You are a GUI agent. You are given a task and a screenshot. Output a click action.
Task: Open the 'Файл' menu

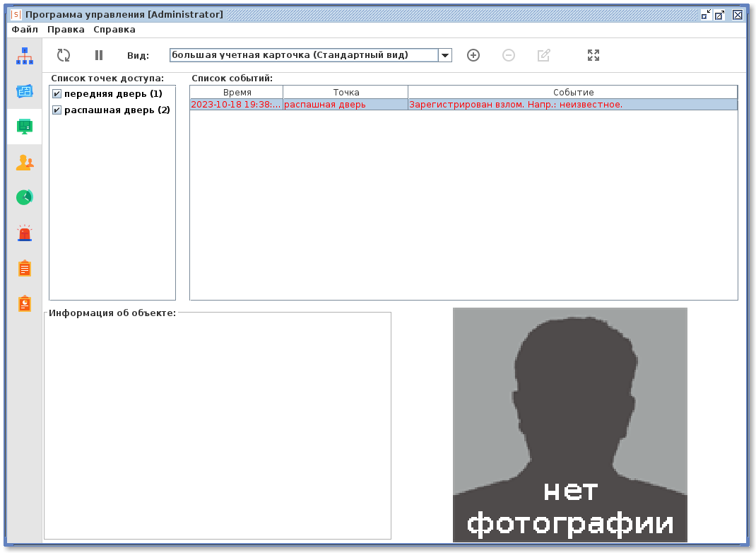coord(25,30)
